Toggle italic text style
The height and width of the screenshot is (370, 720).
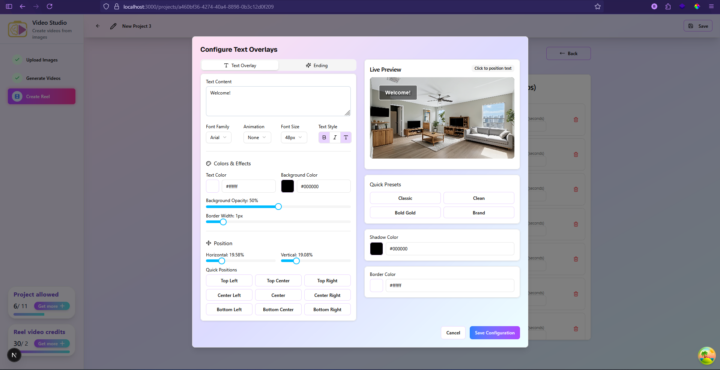[x=335, y=137]
